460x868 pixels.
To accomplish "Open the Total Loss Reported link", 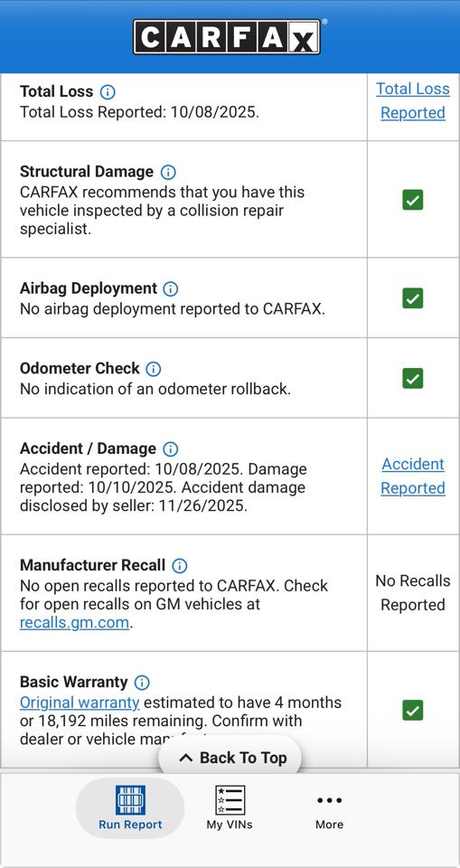I will (x=413, y=100).
